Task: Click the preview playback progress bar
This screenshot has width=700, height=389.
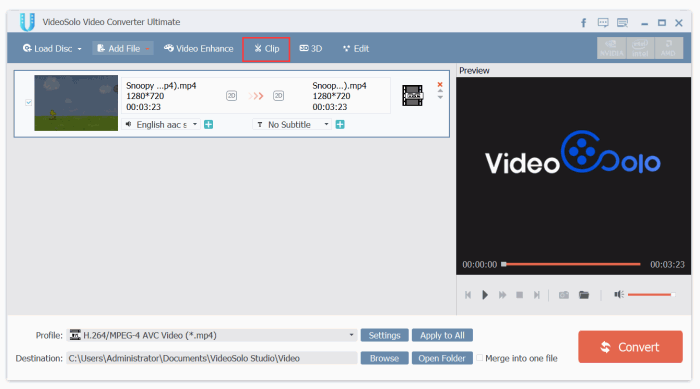Action: [571, 264]
